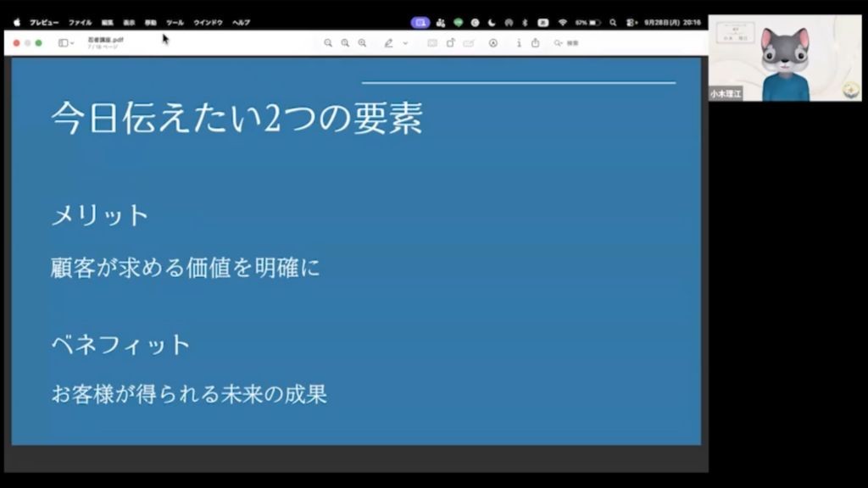Click the slide heading 今日伝えたい2つの要素
Viewport: 868px width, 488px height.
pyautogui.click(x=237, y=117)
